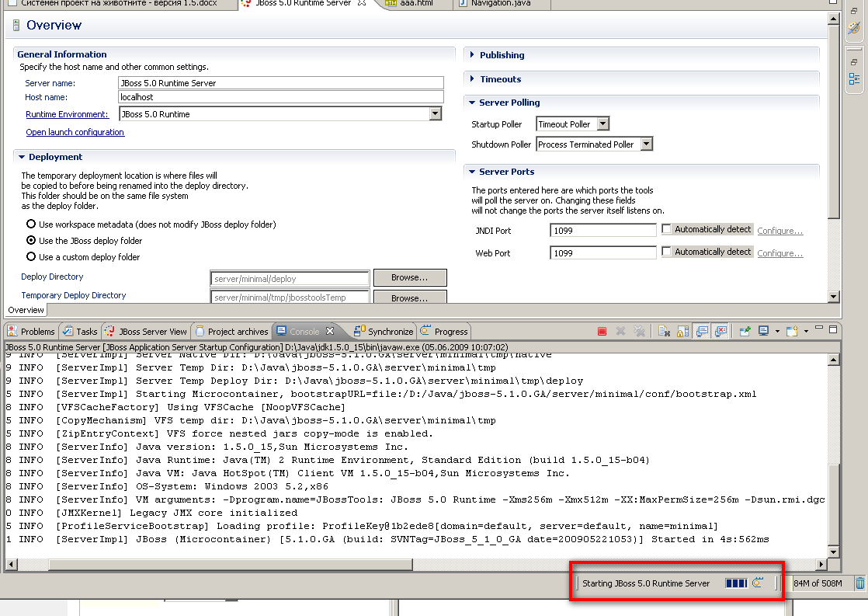868x616 pixels.
Task: Click Configure link for Web Port
Action: pos(780,253)
